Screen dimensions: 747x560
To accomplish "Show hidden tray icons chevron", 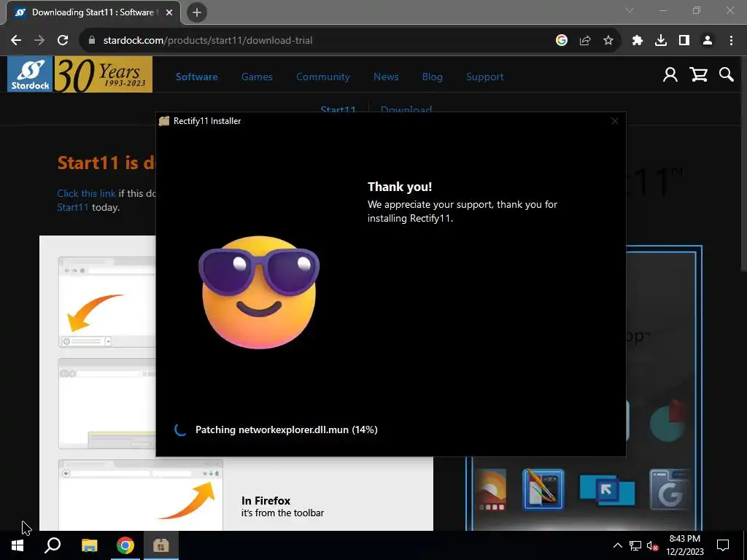I will point(617,545).
